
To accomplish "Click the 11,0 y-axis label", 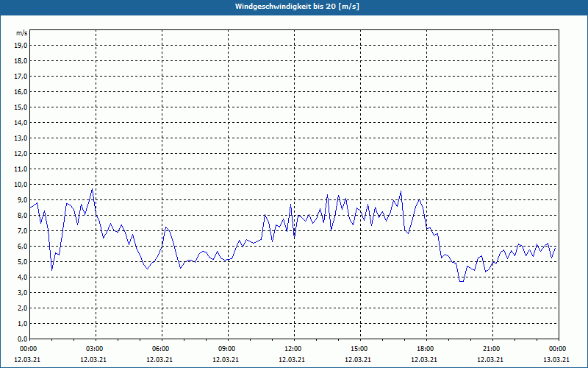I will pyautogui.click(x=21, y=169).
